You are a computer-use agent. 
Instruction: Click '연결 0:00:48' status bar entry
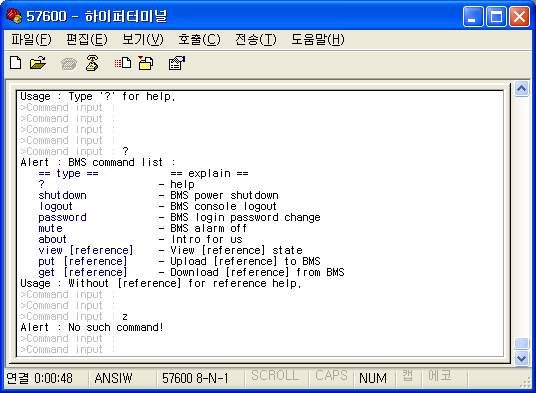(39, 378)
